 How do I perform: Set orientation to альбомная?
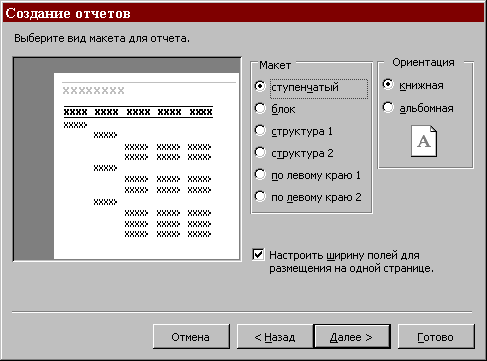point(388,107)
